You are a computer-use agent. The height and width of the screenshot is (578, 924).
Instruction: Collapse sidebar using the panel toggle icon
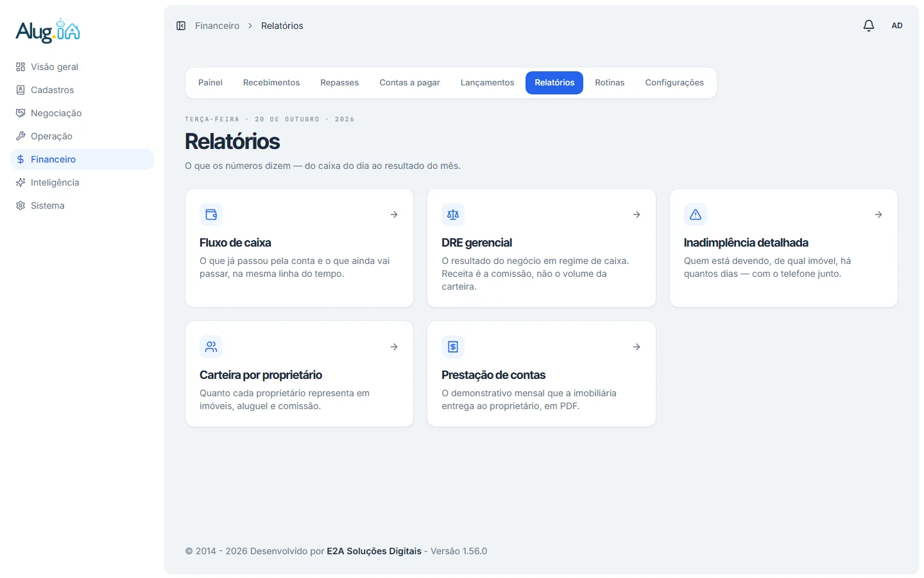tap(181, 26)
